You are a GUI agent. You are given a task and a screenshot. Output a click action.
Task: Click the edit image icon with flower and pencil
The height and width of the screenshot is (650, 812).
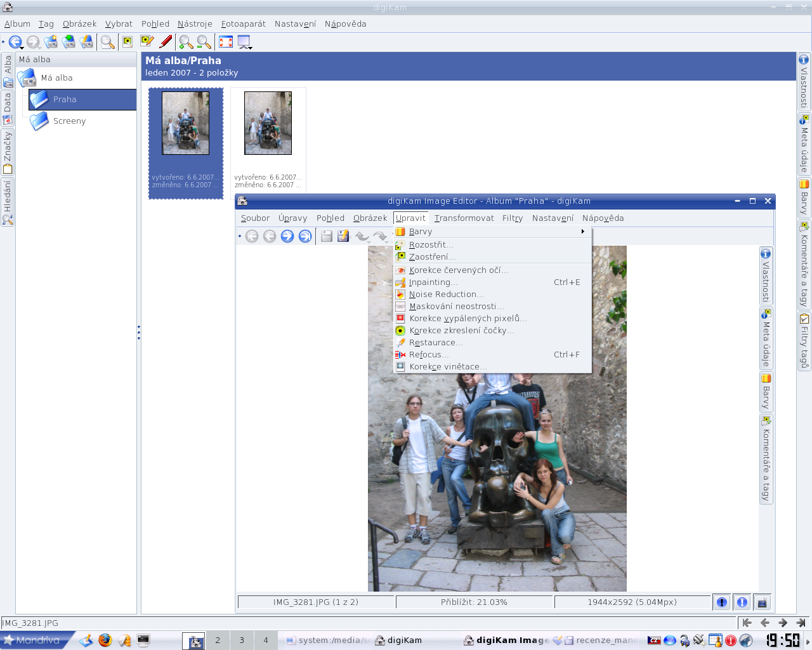[x=147, y=42]
